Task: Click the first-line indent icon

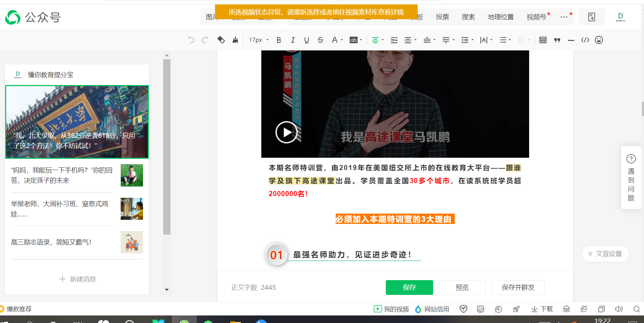Action: point(394,40)
